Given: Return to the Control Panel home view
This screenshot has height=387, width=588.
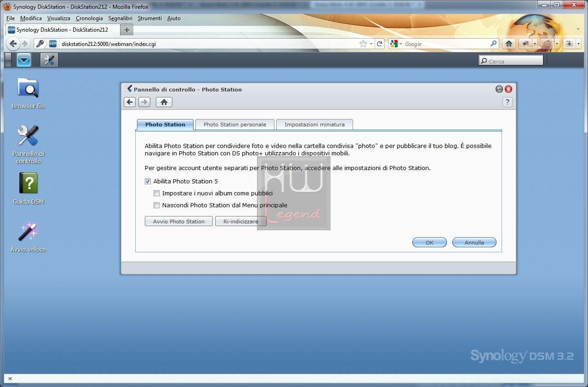Looking at the screenshot, I should pyautogui.click(x=164, y=102).
